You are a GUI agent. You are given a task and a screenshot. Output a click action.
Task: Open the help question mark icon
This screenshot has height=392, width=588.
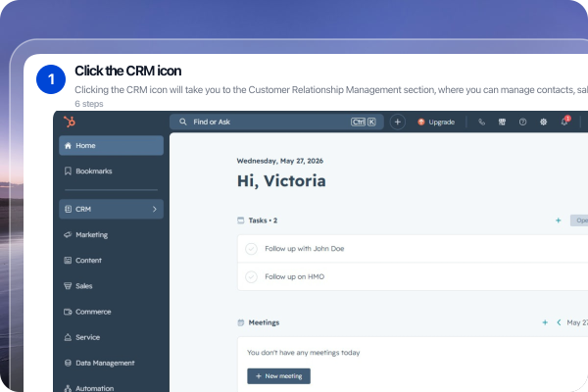point(522,122)
